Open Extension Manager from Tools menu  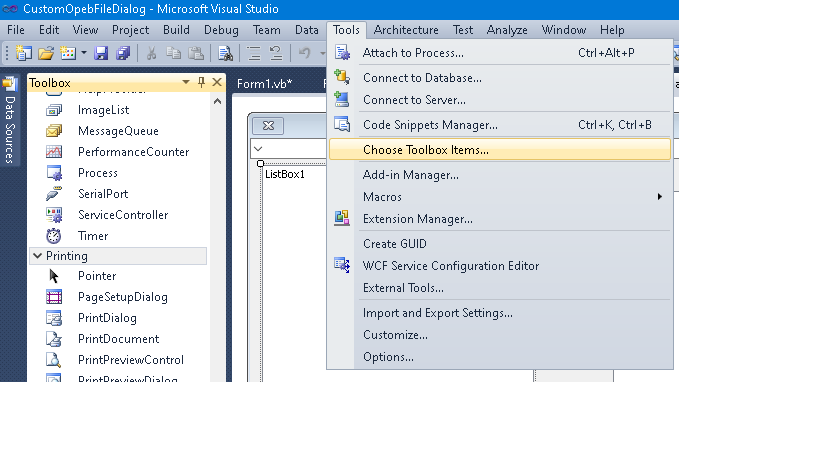[500, 219]
